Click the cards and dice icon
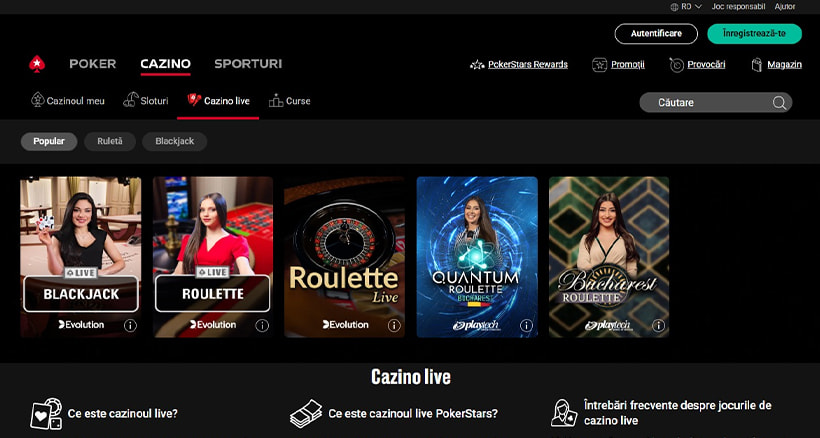The height and width of the screenshot is (438, 820). click(x=46, y=413)
